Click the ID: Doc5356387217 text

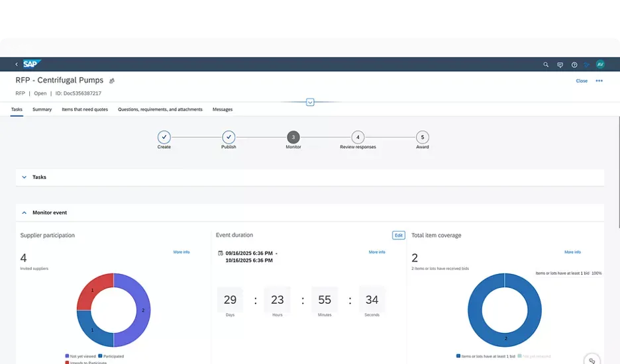(78, 94)
